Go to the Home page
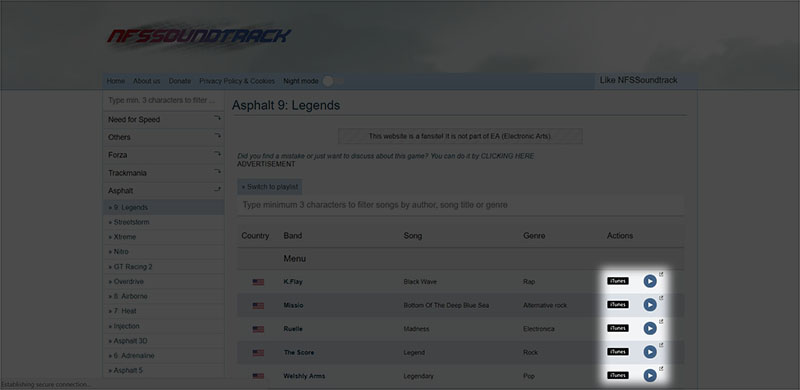Screen dimensions: 800x390 tap(116, 81)
